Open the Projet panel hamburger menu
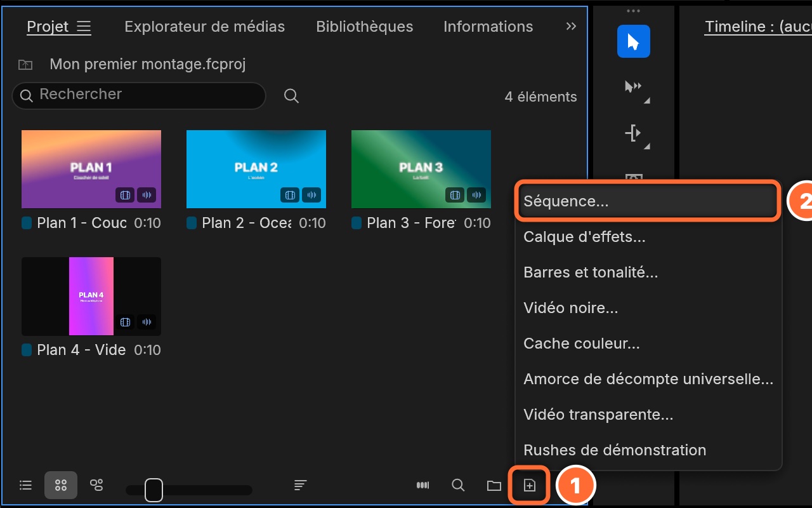 pos(84,27)
